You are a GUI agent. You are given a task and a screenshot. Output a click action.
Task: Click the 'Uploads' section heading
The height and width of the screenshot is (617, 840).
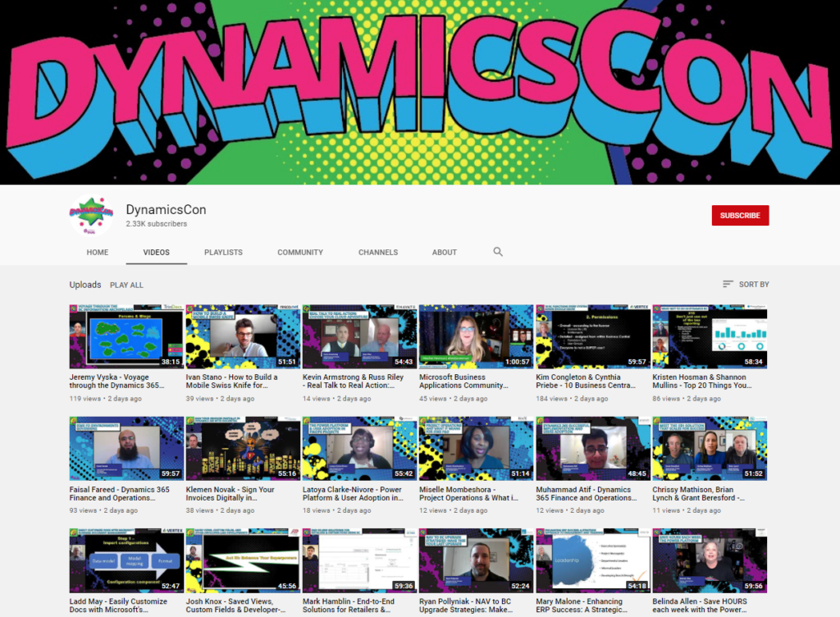pyautogui.click(x=85, y=285)
